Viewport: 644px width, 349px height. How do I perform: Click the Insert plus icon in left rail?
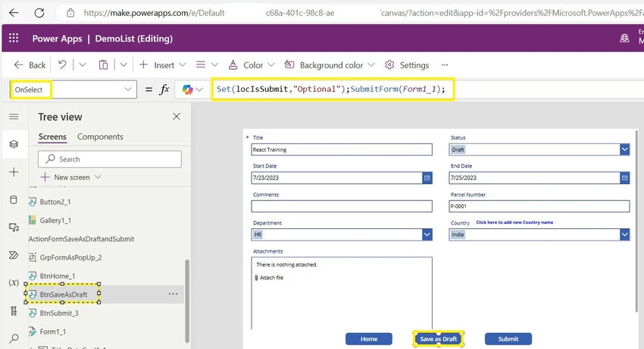pyautogui.click(x=14, y=171)
